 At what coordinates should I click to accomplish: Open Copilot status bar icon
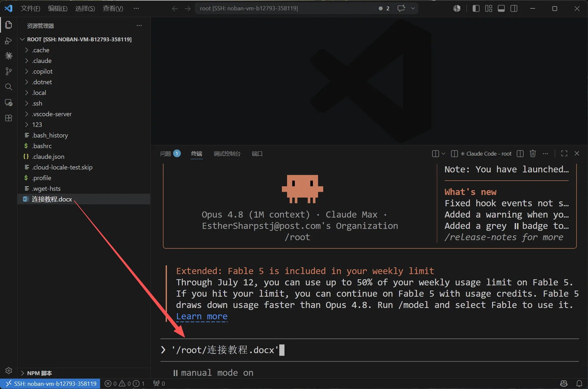[x=564, y=384]
